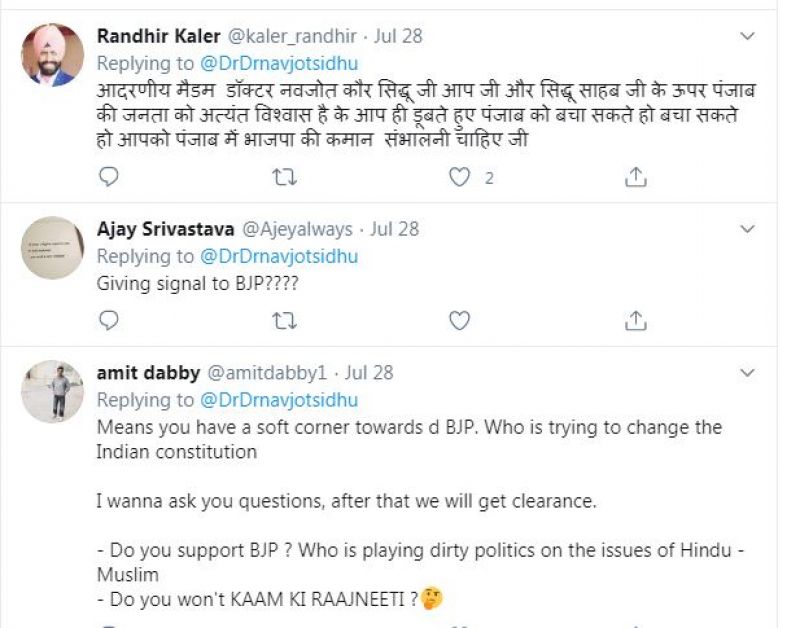Click amit dabby's profile photo

[x=53, y=391]
